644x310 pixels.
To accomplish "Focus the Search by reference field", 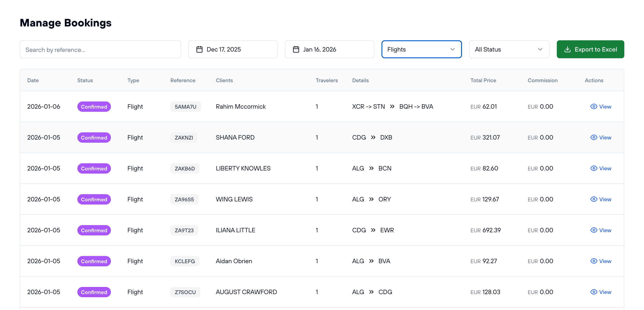I will pos(100,50).
